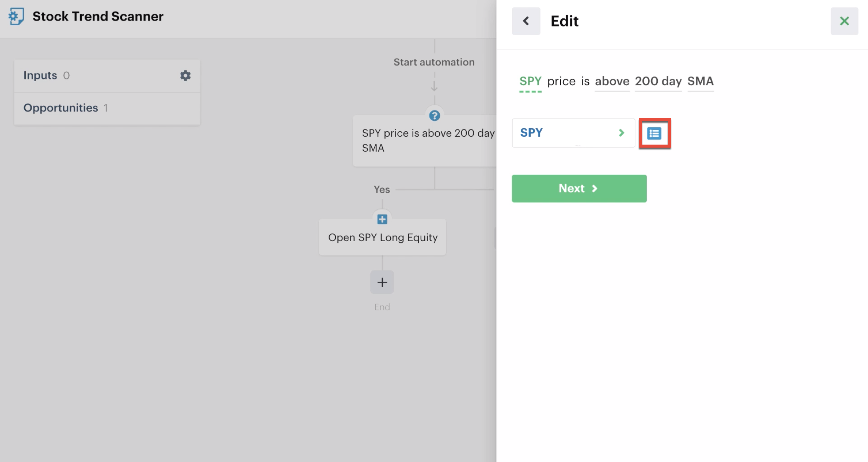The image size is (868, 462).
Task: Select the 'Open SPY Long Equity' action card
Action: click(x=382, y=237)
